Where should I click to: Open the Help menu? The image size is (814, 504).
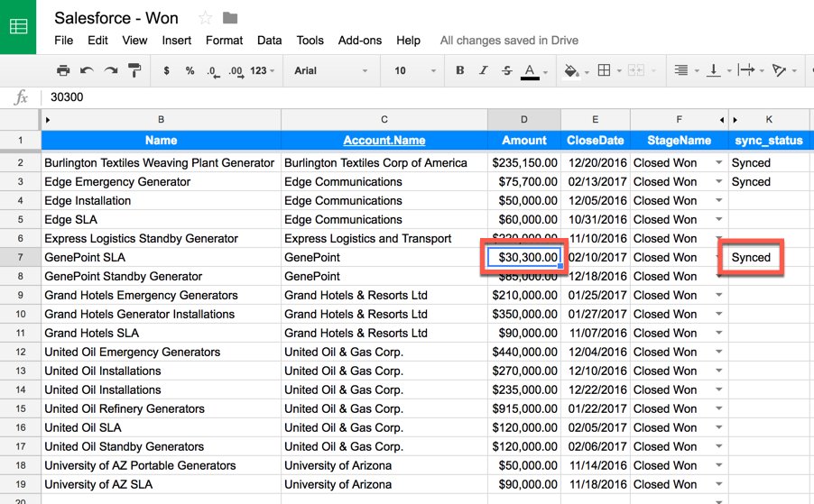pyautogui.click(x=409, y=41)
